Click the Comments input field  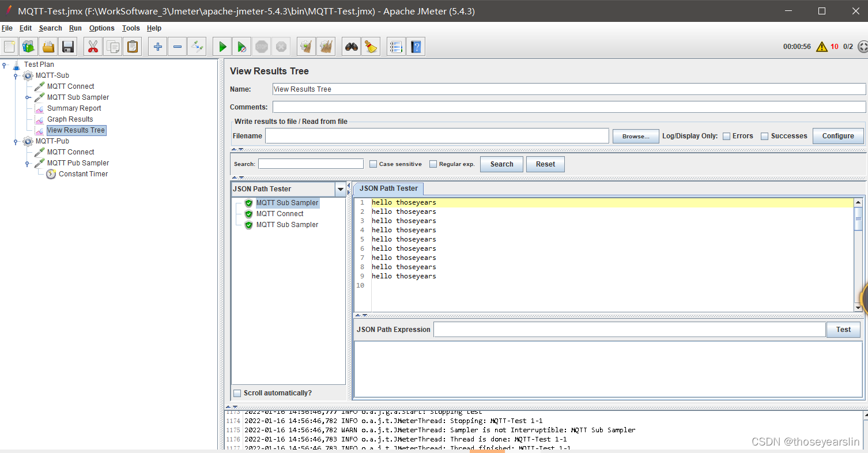coord(569,107)
